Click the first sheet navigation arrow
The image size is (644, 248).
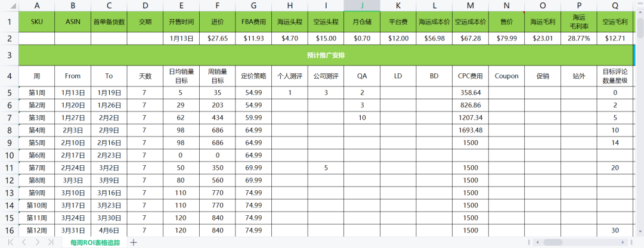pyautogui.click(x=11, y=242)
